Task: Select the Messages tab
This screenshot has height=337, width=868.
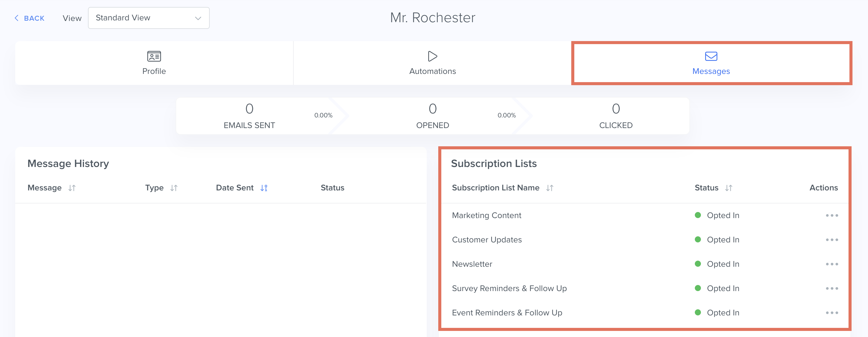Action: (x=711, y=63)
